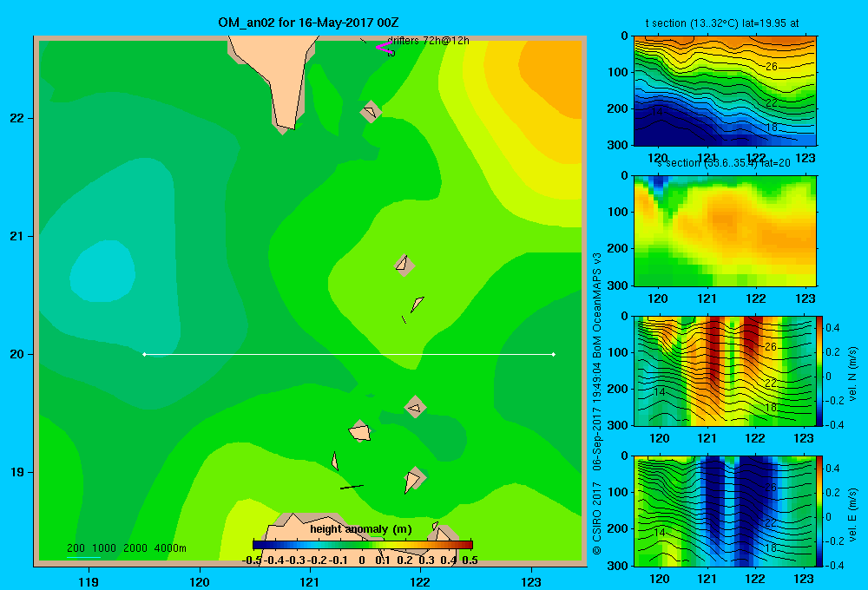
Task: Click the 'vel. N (m/s)' axis label
Action: tap(852, 374)
